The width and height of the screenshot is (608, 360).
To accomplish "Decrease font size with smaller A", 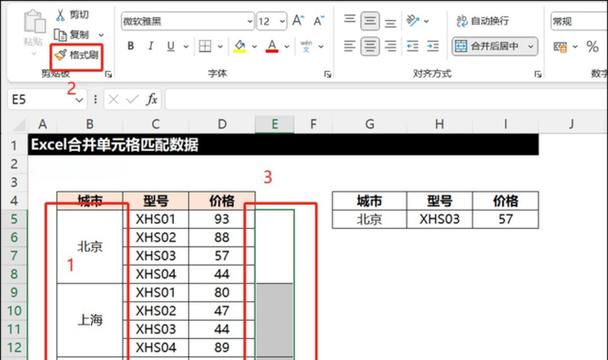I will [x=318, y=21].
